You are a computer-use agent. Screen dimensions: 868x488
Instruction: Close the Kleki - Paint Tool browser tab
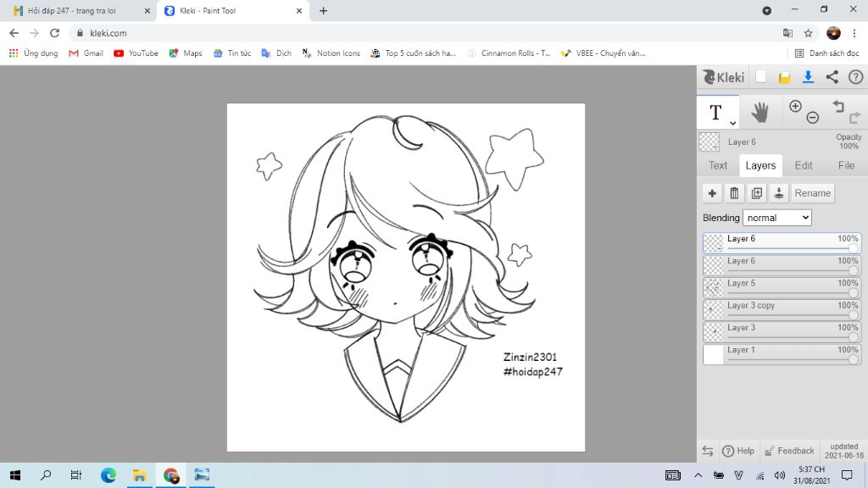[x=299, y=10]
